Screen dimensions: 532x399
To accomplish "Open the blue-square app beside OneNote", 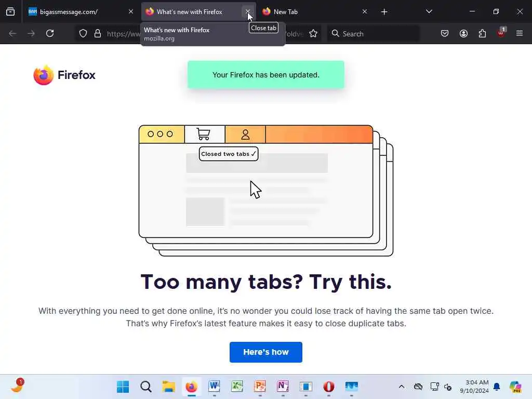I will [x=305, y=387].
